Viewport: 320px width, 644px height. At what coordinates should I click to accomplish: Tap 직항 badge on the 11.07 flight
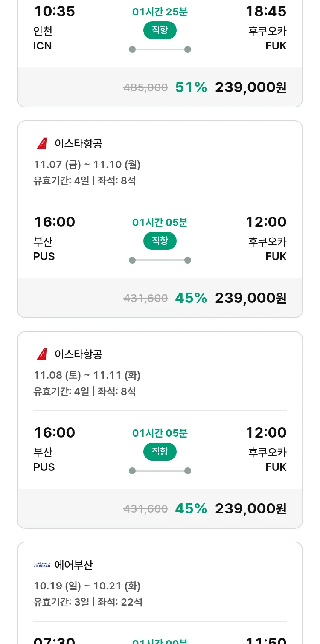pos(160,241)
